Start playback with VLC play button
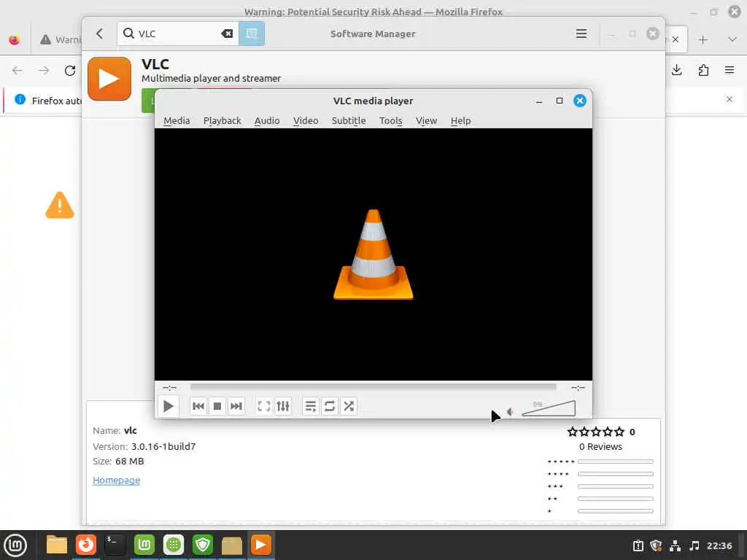Image resolution: width=747 pixels, height=560 pixels. (x=169, y=406)
